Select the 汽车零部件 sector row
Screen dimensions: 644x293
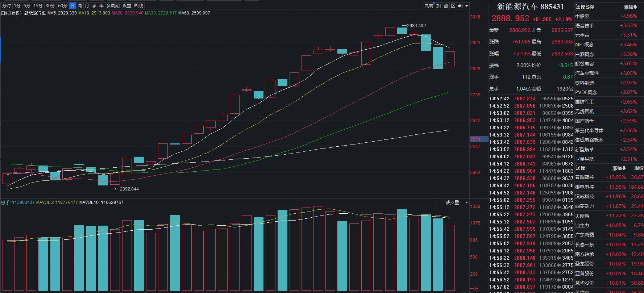point(609,73)
